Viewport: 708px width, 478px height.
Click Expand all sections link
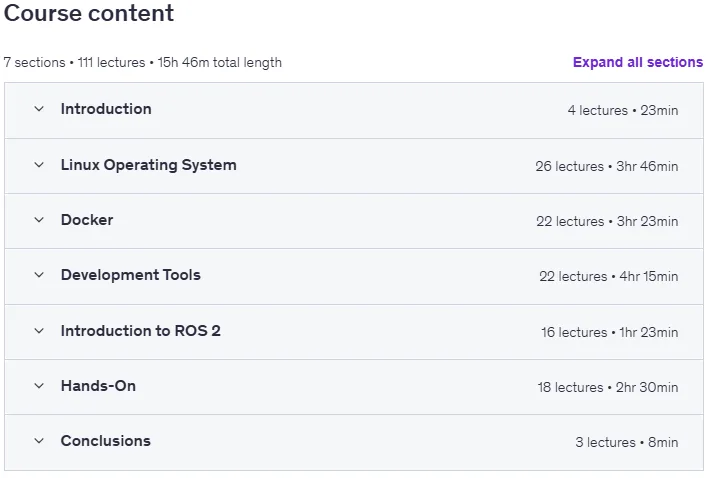638,62
